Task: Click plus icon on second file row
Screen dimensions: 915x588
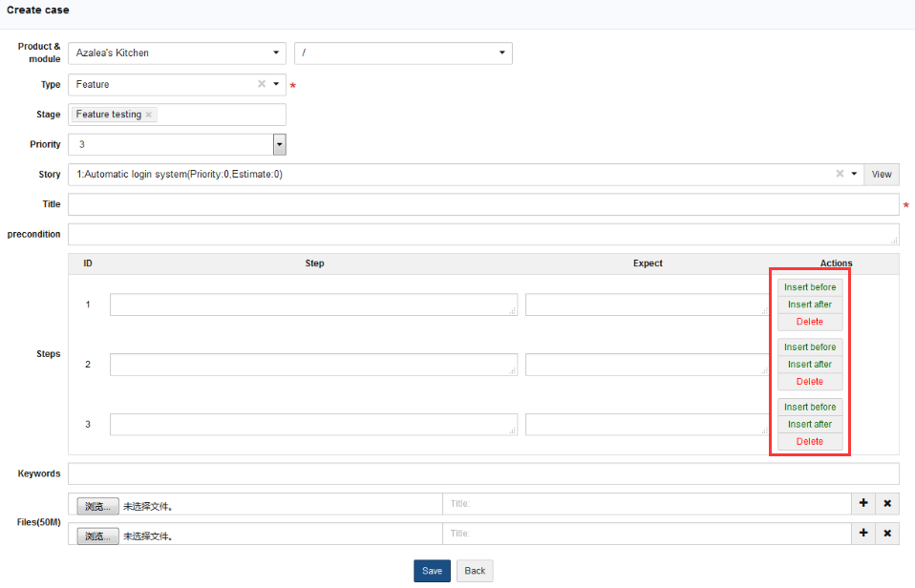Action: point(863,534)
